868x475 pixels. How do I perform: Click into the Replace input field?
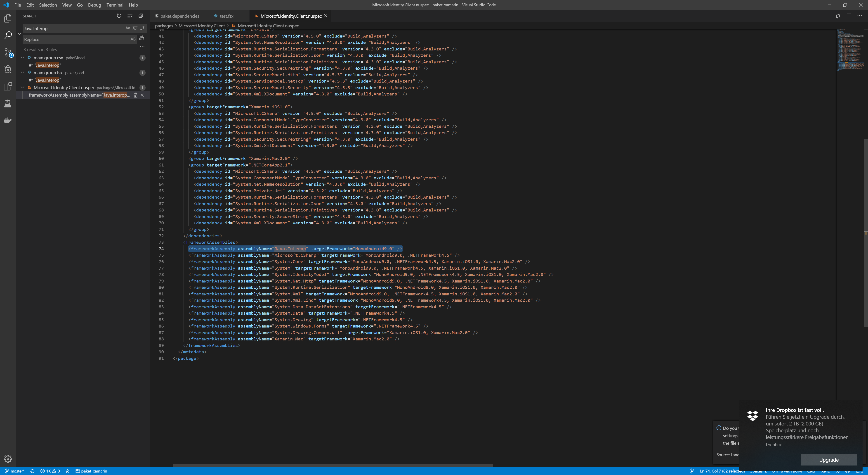tap(74, 39)
